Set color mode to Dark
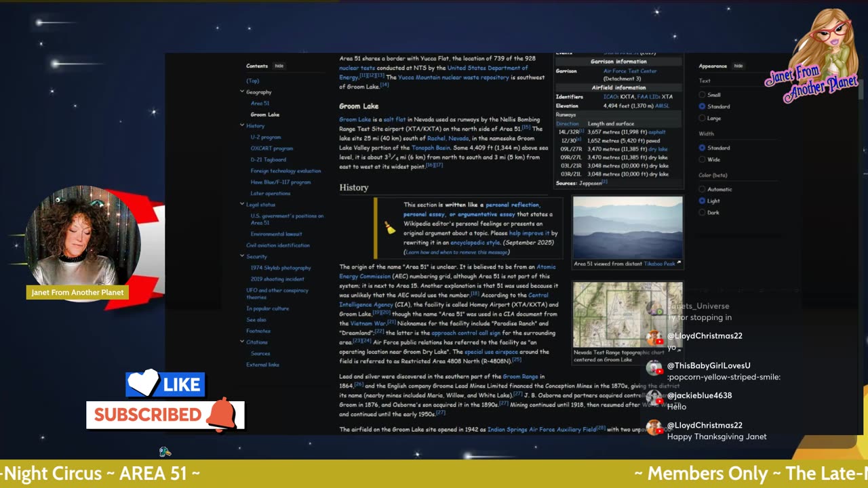Screen dimensions: 868x488 [702, 212]
